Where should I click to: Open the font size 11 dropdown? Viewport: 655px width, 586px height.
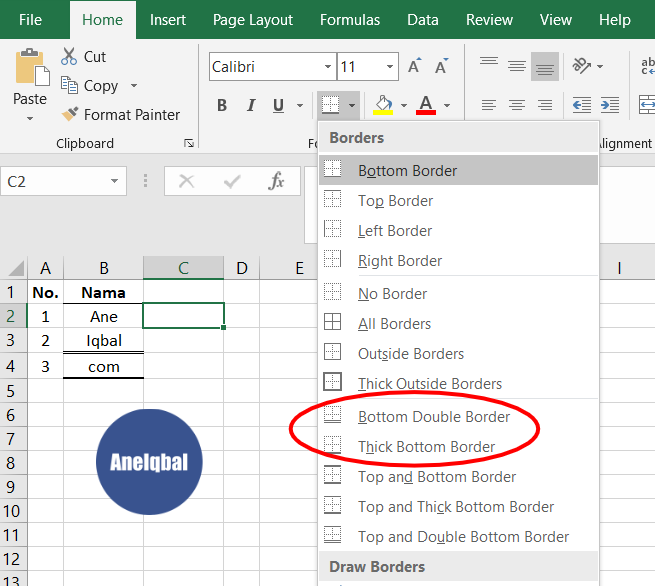[390, 66]
